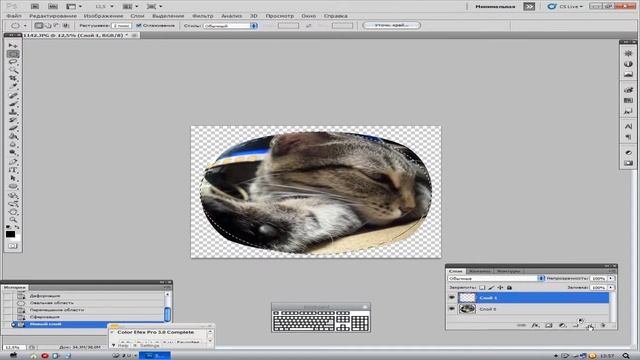This screenshot has width=640, height=360.
Task: Select the Move tool
Action: click(13, 46)
